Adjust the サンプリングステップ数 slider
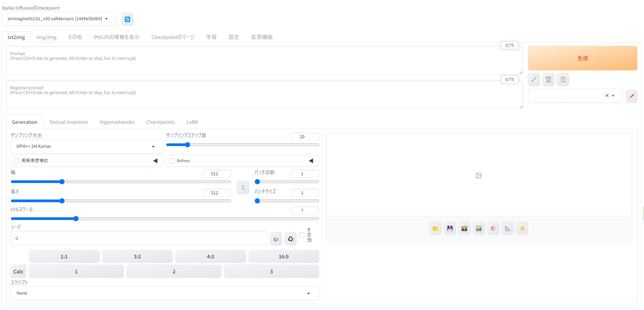 coord(243,145)
